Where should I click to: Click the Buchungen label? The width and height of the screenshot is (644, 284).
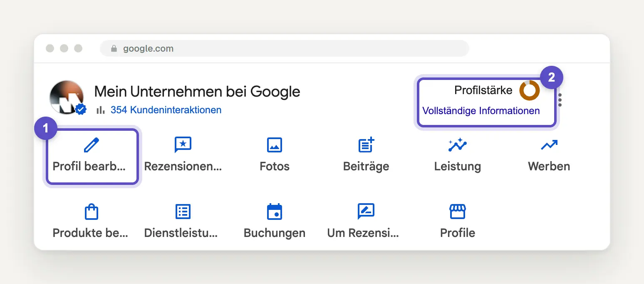[275, 233]
